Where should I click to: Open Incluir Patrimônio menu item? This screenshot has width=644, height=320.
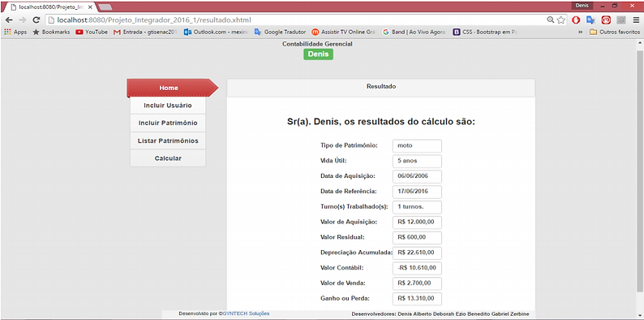[168, 123]
